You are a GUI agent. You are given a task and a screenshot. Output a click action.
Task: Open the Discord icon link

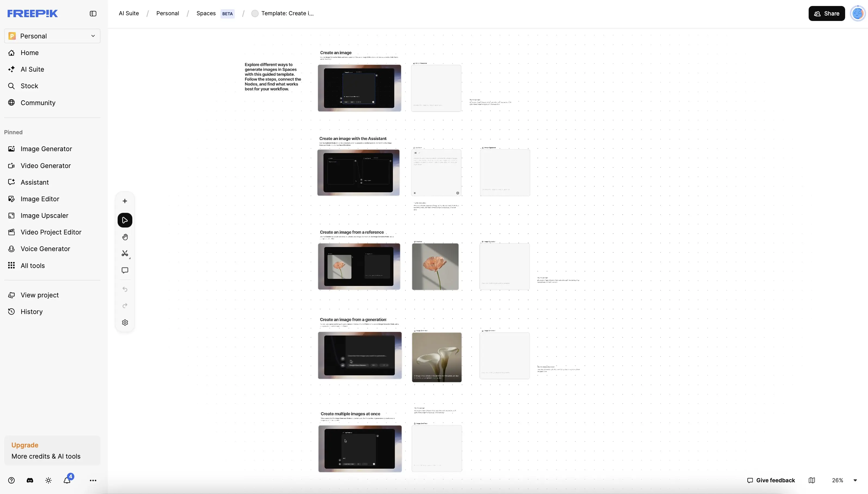click(x=30, y=480)
